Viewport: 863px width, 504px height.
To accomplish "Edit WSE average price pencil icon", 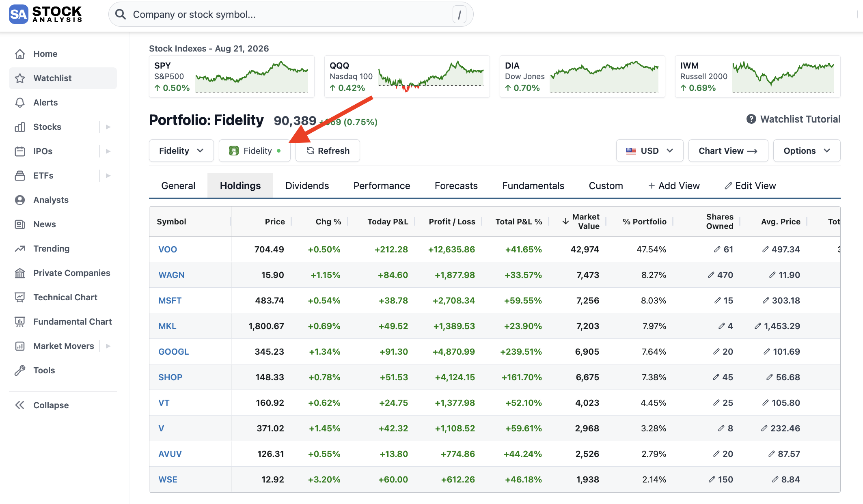I will click(775, 479).
